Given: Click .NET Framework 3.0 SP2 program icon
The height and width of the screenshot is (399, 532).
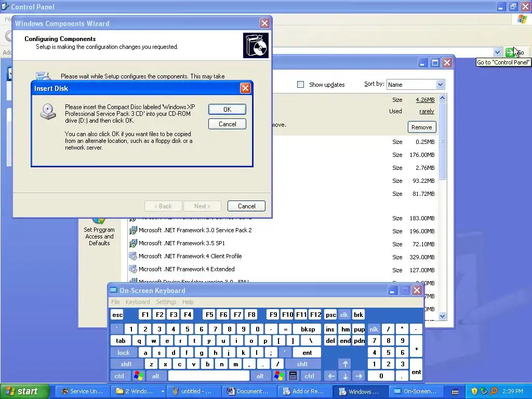Looking at the screenshot, I should point(133,230).
